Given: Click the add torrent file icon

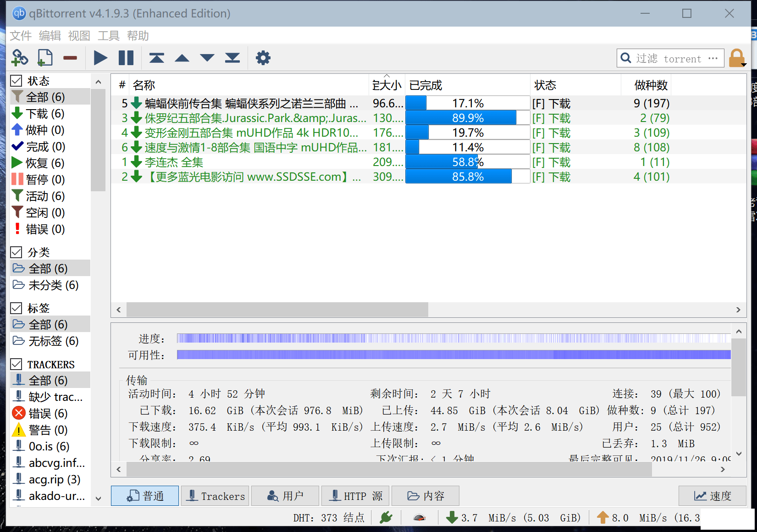Looking at the screenshot, I should (45, 58).
